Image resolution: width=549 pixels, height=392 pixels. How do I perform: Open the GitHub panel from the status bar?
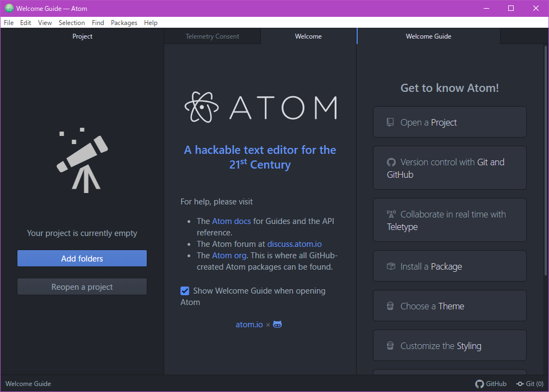(491, 384)
